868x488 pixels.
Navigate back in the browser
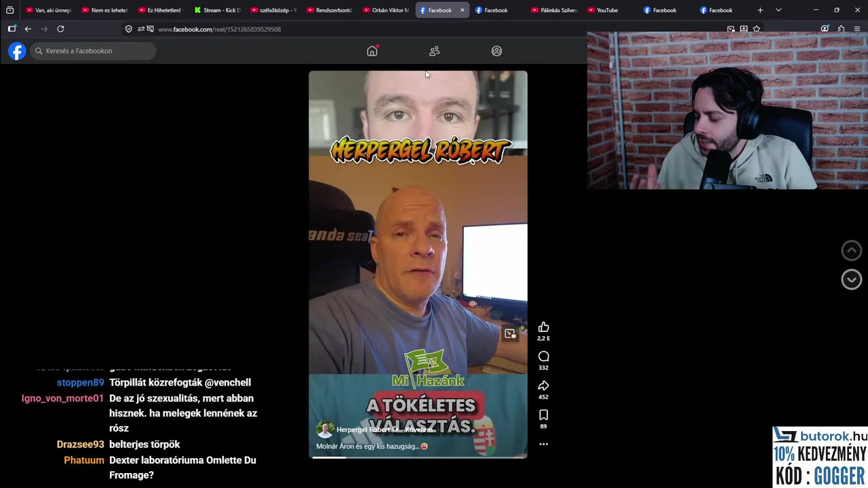(x=28, y=29)
